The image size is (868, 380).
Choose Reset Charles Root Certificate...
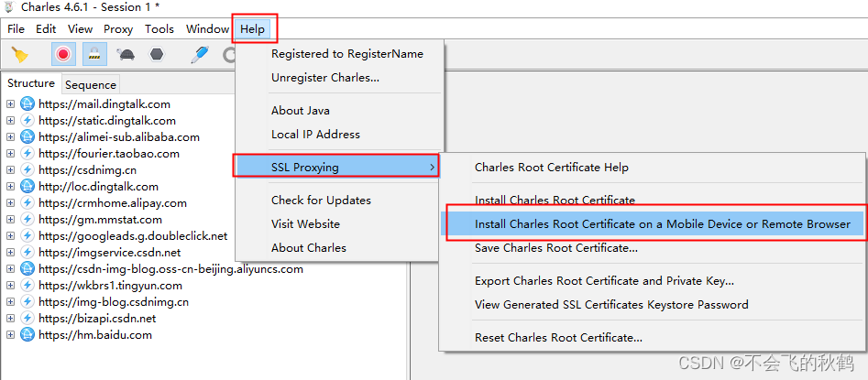pos(558,337)
